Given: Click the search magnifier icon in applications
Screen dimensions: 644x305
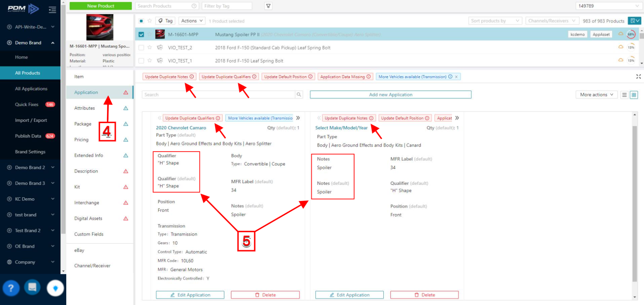Looking at the screenshot, I should [x=299, y=95].
